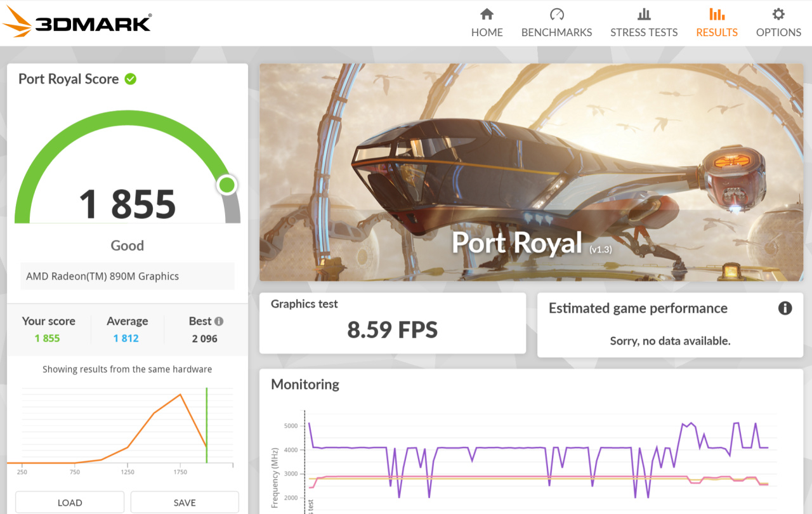Click the 1 855 score number
Image resolution: width=812 pixels, height=514 pixels.
[127, 204]
